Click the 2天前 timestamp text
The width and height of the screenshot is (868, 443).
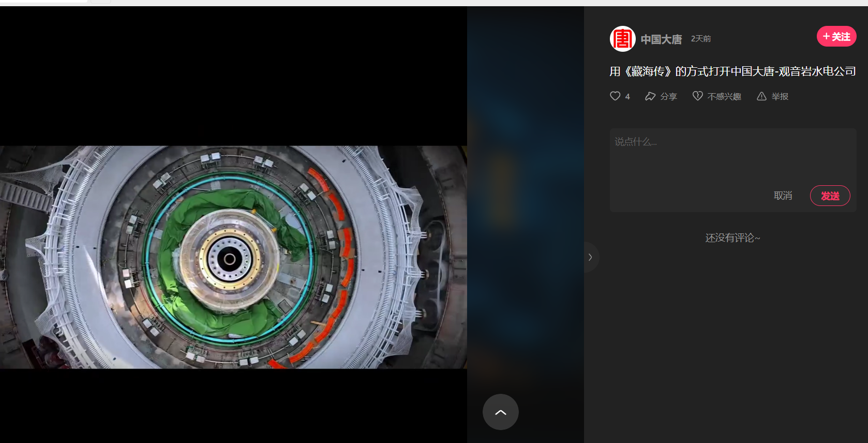pyautogui.click(x=701, y=39)
